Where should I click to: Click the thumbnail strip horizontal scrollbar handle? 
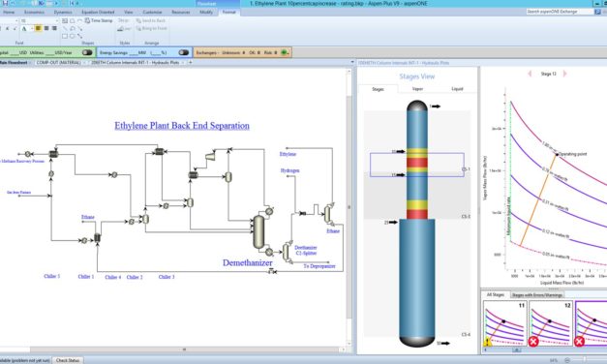(516, 350)
